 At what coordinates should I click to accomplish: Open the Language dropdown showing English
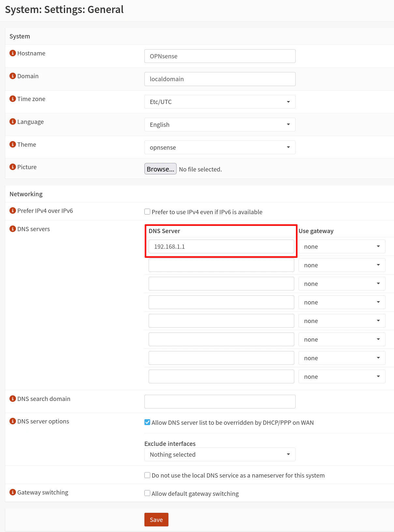point(220,125)
